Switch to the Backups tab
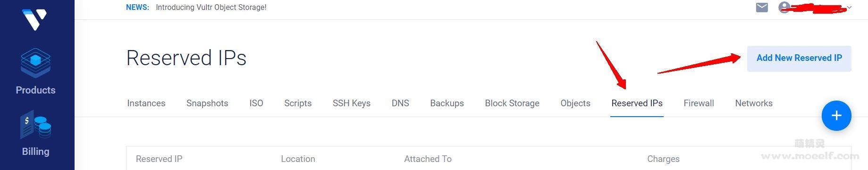This screenshot has width=868, height=170. point(447,103)
